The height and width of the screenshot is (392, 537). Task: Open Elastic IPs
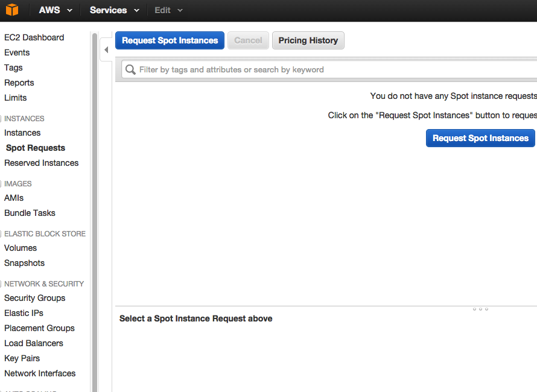tap(24, 313)
